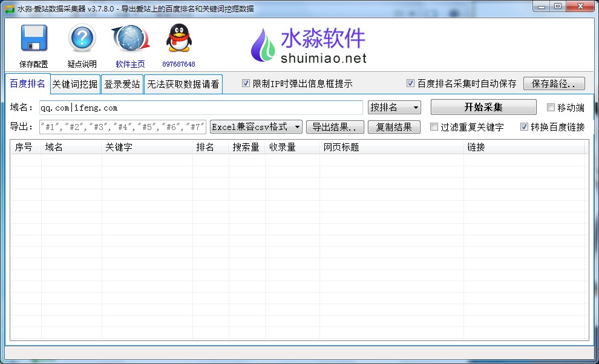Sort by the 排名 column header
This screenshot has height=364, width=599.
tap(211, 147)
